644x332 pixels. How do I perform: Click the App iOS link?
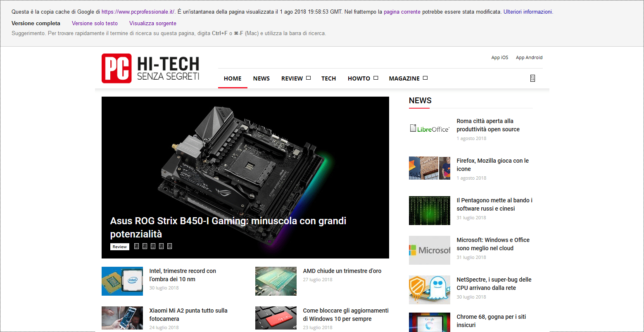pos(499,57)
